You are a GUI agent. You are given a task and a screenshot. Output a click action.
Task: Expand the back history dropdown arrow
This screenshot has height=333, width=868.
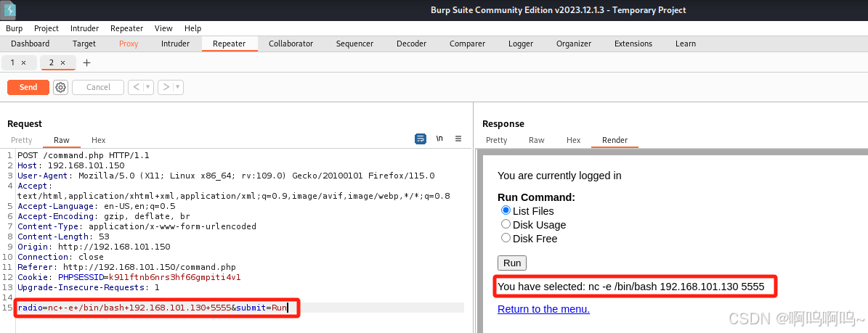147,87
